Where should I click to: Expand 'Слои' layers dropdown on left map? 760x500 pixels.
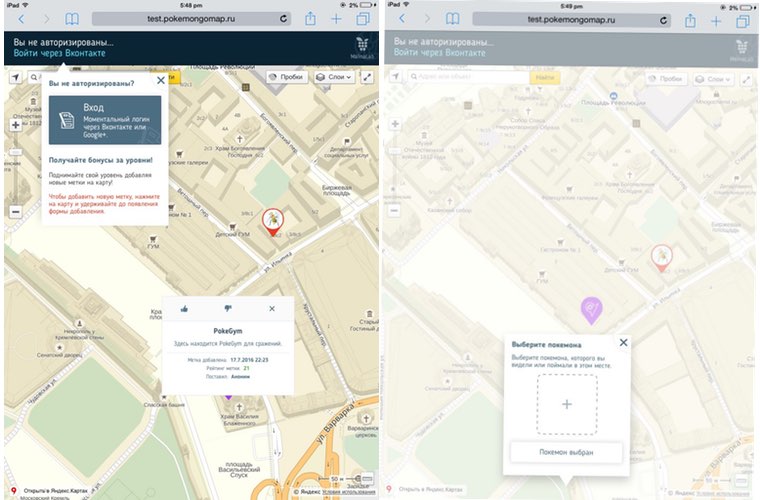click(x=333, y=77)
